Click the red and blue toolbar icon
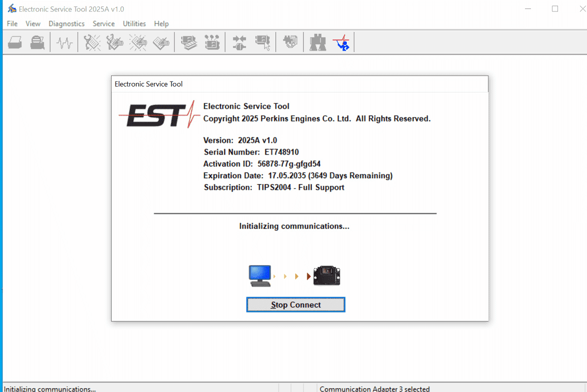This screenshot has width=587, height=392. coord(342,42)
